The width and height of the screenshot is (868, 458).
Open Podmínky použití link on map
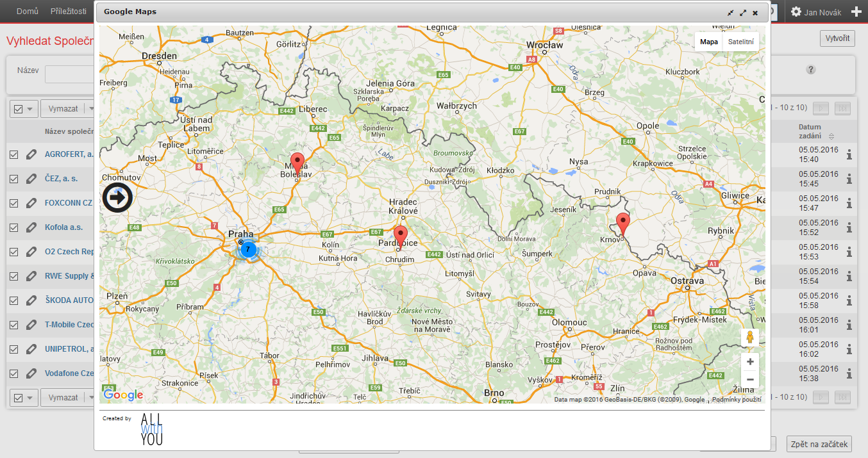click(737, 399)
